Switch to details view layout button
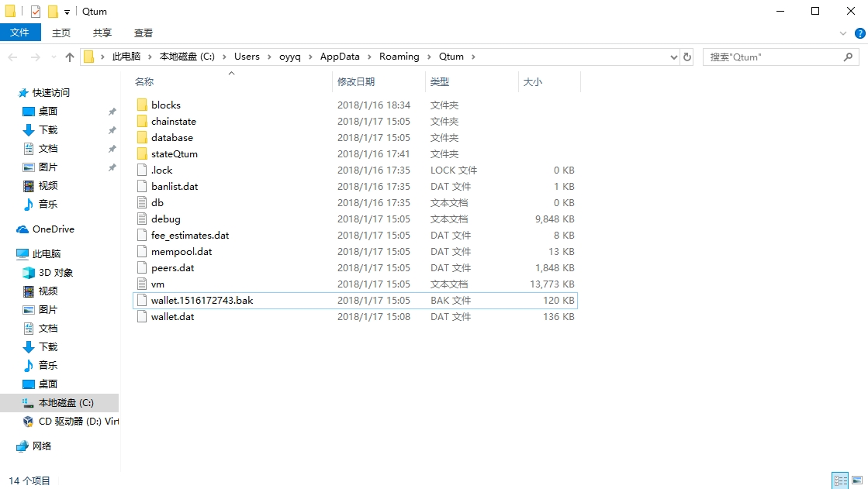Viewport: 868px width, 489px height. [x=840, y=480]
